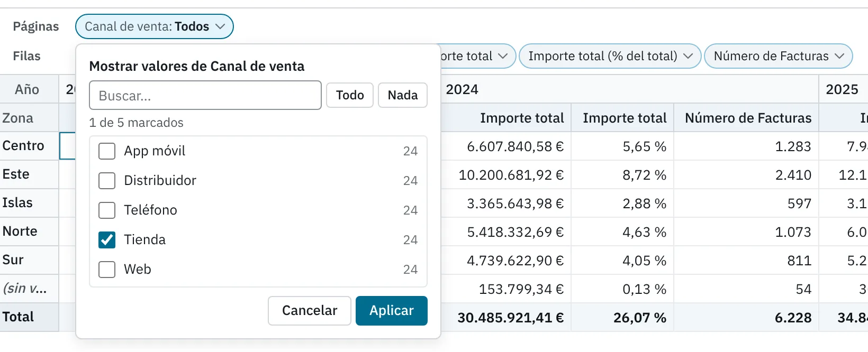Select the (sin v... row header

point(29,289)
